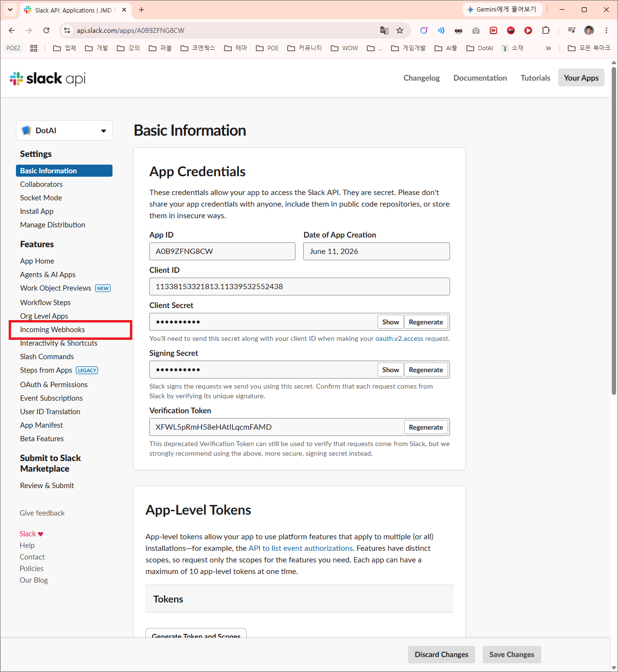Open Socket Mode settings
Image resolution: width=618 pixels, height=672 pixels.
tap(41, 198)
